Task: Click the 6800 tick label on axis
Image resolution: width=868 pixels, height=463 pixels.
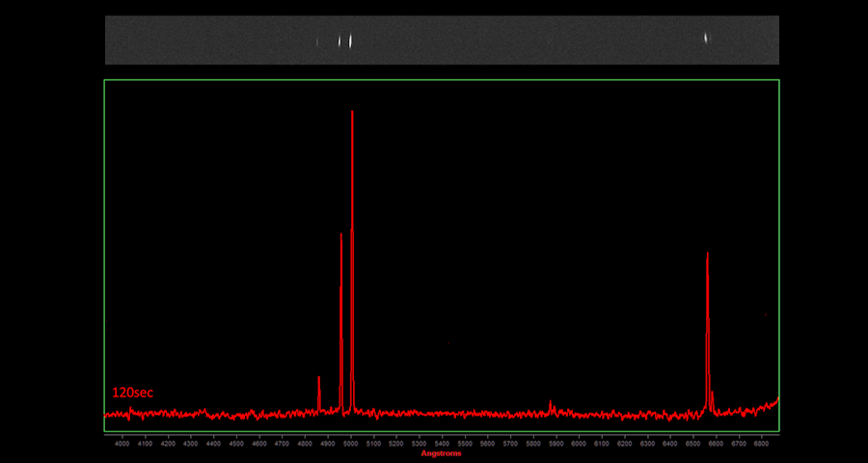Action: pos(762,444)
